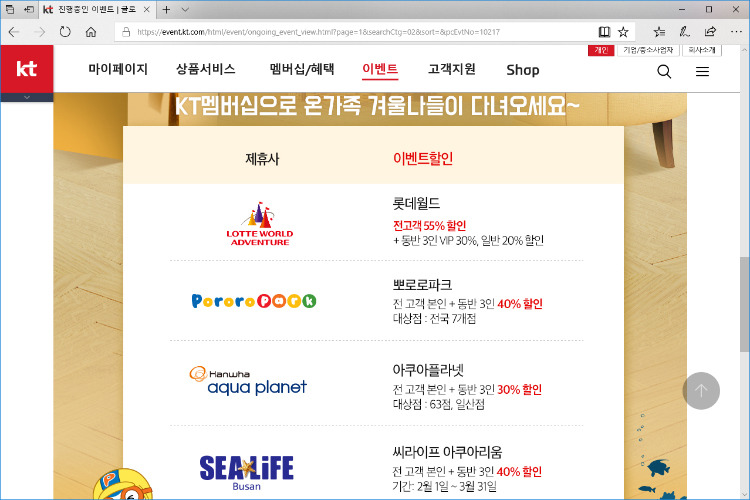
Task: Open the hamburger full menu
Action: [702, 72]
